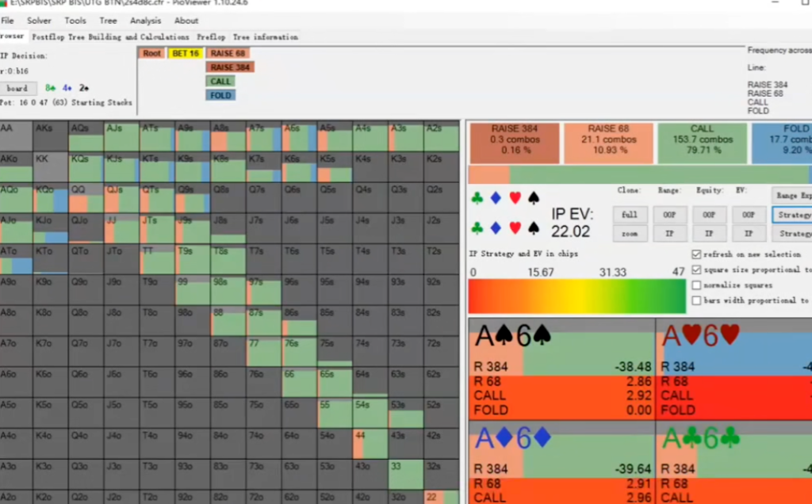Select the lower-row green club suit filter

pos(477,228)
